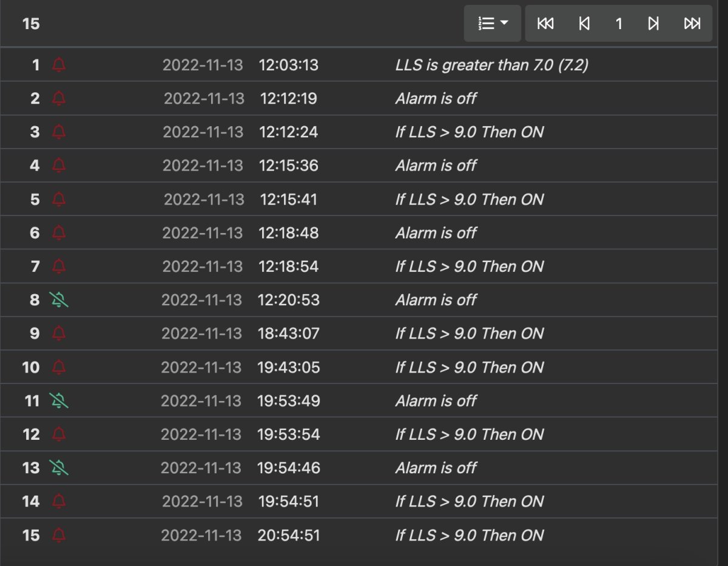This screenshot has width=728, height=566.
Task: Select the 19:43:05 alarm entry
Action: pos(359,367)
